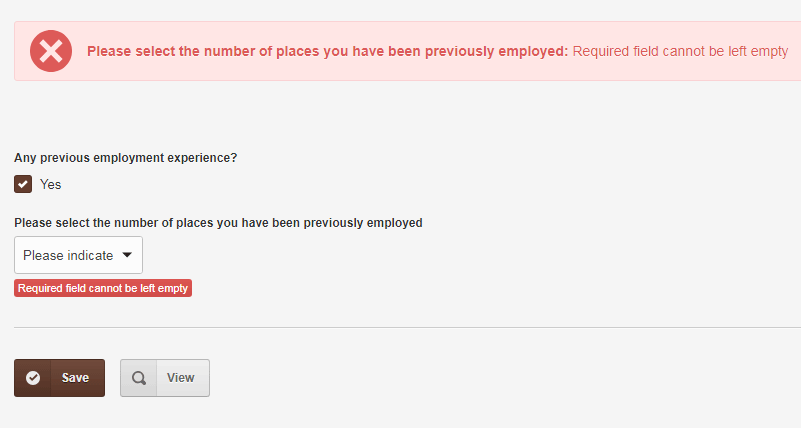Screen dimensions: 801x428
Task: Save the form with the Save button
Action: 59,378
